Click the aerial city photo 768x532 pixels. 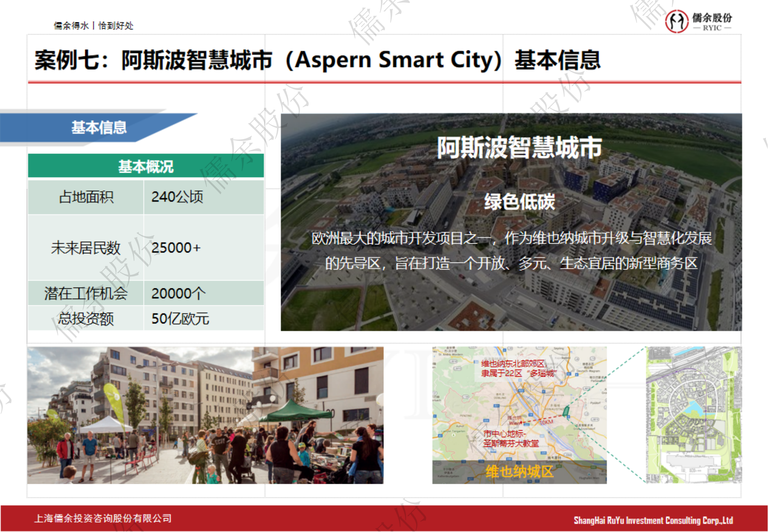click(511, 301)
